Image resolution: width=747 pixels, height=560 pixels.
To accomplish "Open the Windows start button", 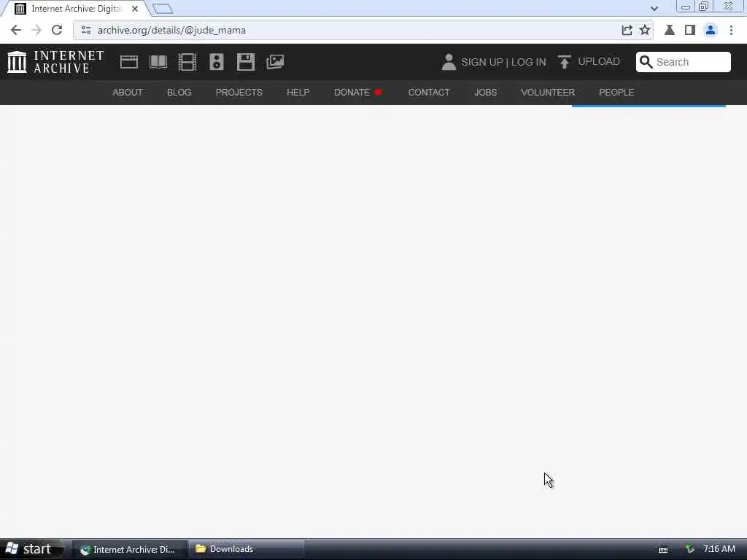I will click(31, 549).
